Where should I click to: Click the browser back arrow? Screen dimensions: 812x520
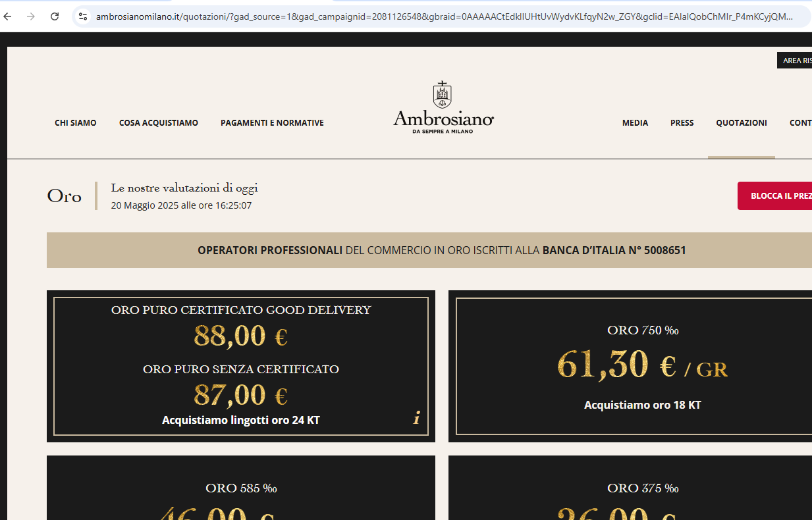(x=8, y=16)
